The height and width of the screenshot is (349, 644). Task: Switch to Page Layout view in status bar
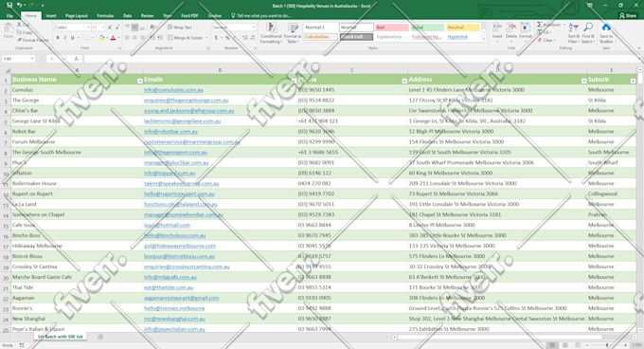click(565, 345)
